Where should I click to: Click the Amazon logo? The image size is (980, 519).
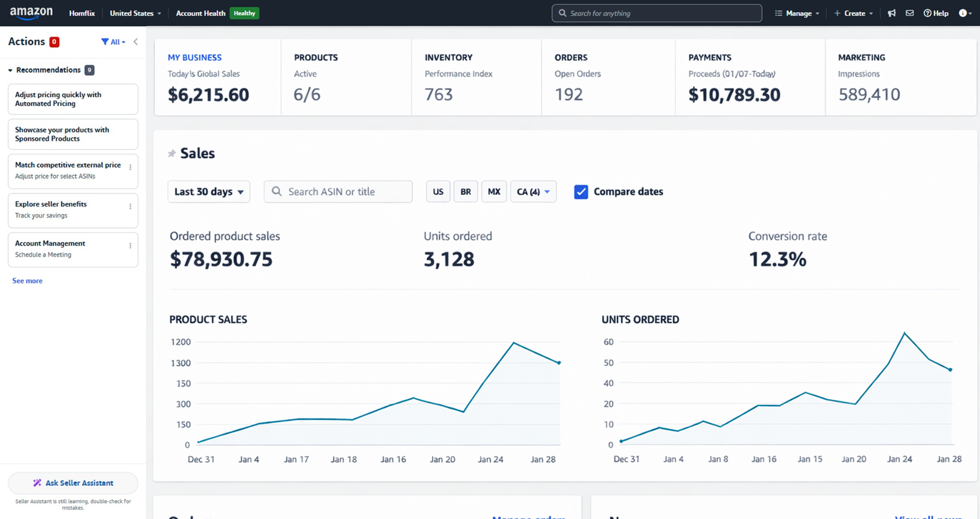click(31, 13)
